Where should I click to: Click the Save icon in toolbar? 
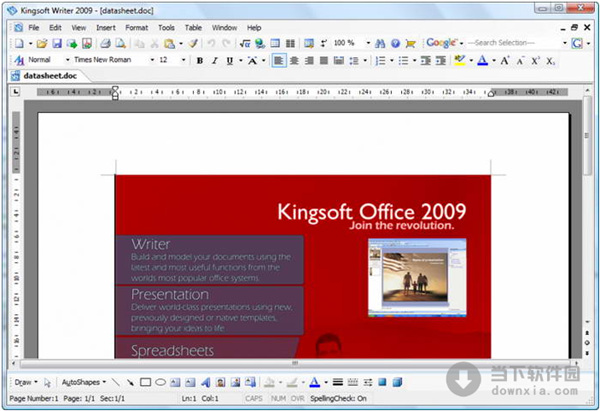(x=58, y=44)
